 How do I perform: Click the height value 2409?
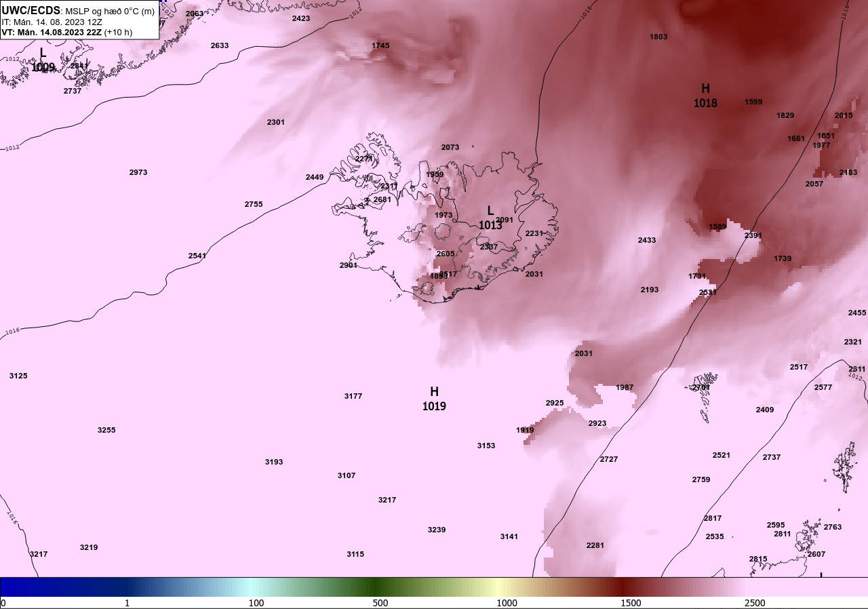click(x=765, y=410)
